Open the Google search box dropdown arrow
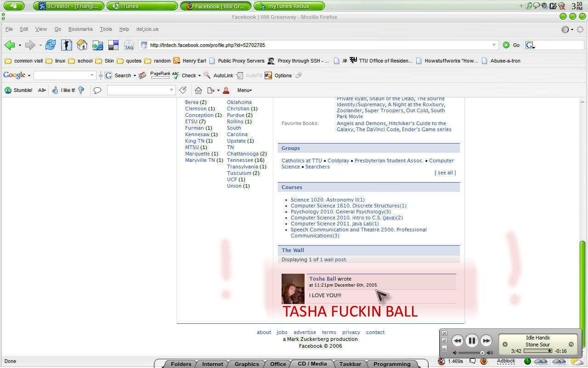Screen dimensions: 588x368 [92, 75]
